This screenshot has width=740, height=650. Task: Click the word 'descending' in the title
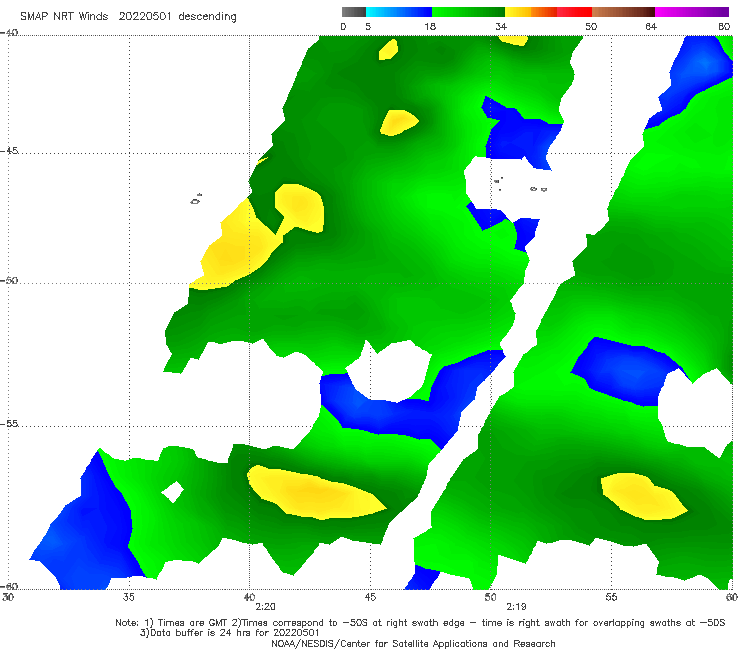click(x=208, y=17)
